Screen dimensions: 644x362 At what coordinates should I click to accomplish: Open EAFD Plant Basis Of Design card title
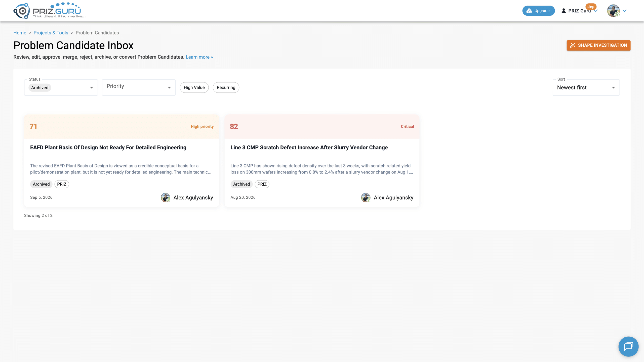[108, 148]
